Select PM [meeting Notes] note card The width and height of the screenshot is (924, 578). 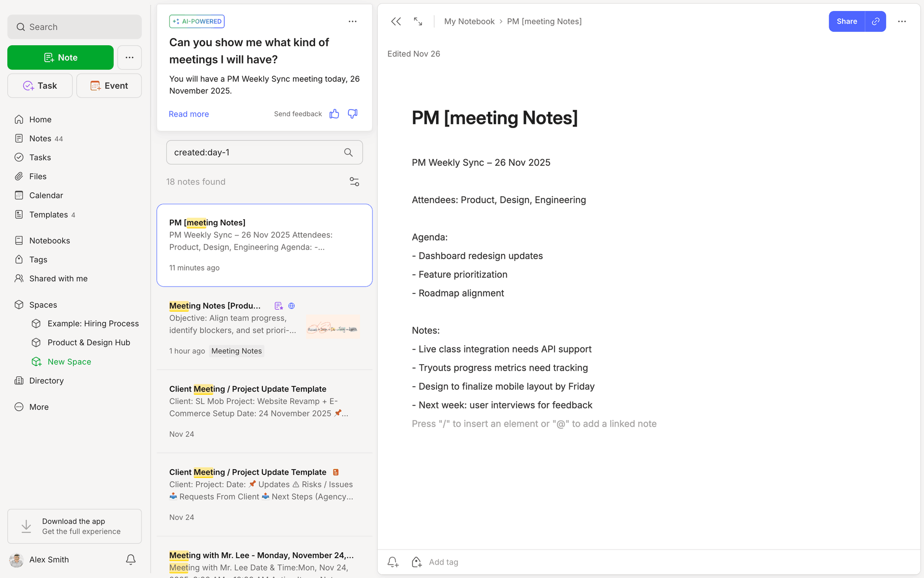264,245
